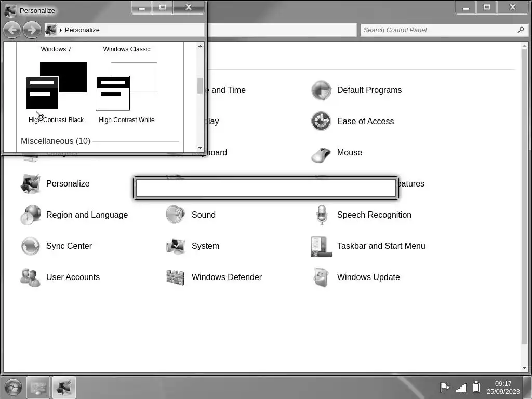Open the Windows Update link
The width and height of the screenshot is (532, 399).
tap(368, 277)
